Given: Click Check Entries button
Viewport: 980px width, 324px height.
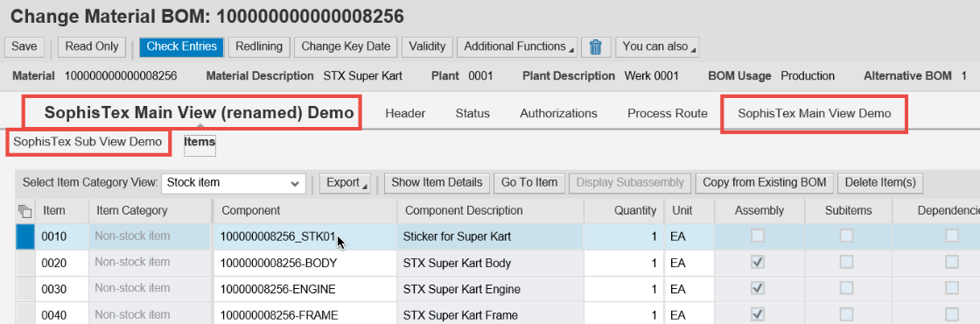Looking at the screenshot, I should point(181,46).
